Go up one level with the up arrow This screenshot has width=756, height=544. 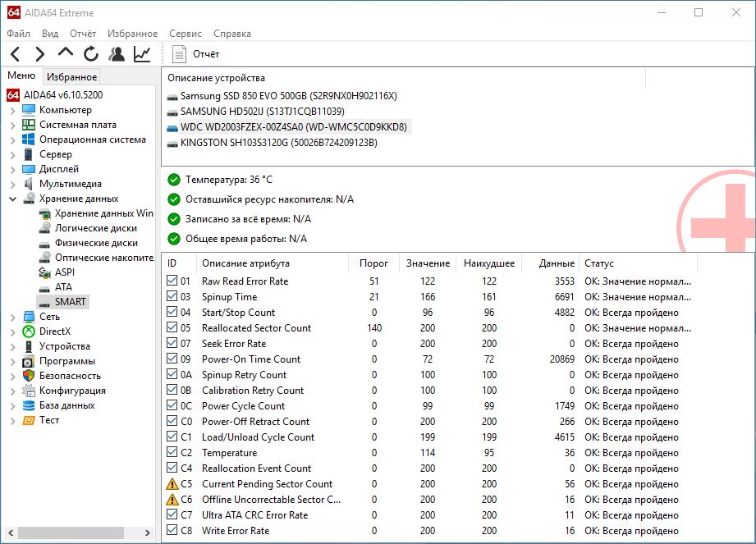[66, 52]
